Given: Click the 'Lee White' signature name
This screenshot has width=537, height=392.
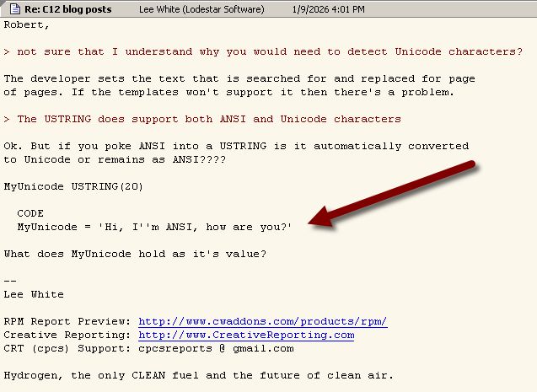Looking at the screenshot, I should [34, 294].
